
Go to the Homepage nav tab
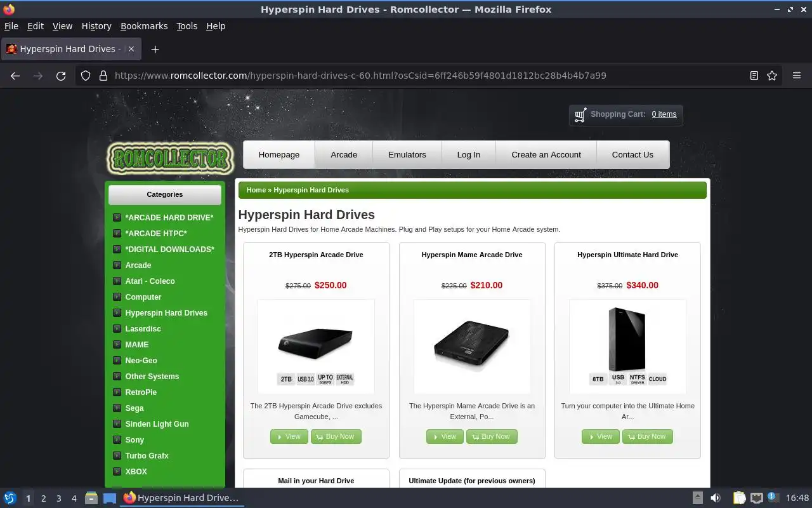pyautogui.click(x=279, y=154)
